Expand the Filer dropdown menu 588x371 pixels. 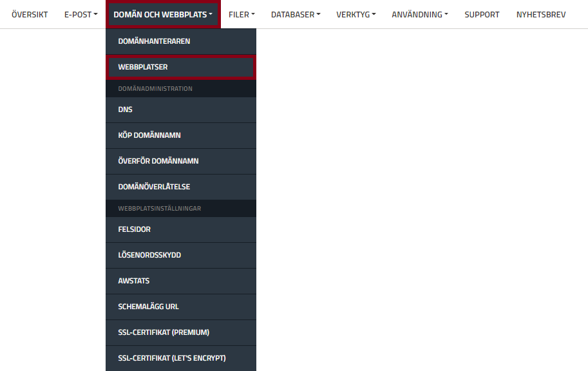point(242,15)
